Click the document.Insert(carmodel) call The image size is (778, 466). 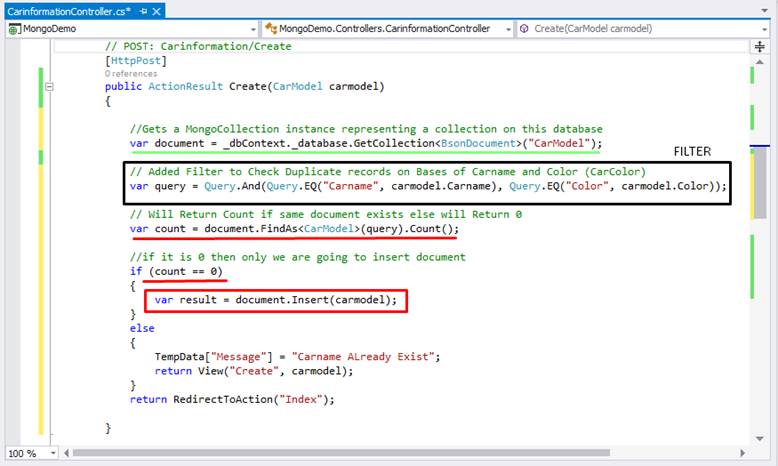(313, 300)
